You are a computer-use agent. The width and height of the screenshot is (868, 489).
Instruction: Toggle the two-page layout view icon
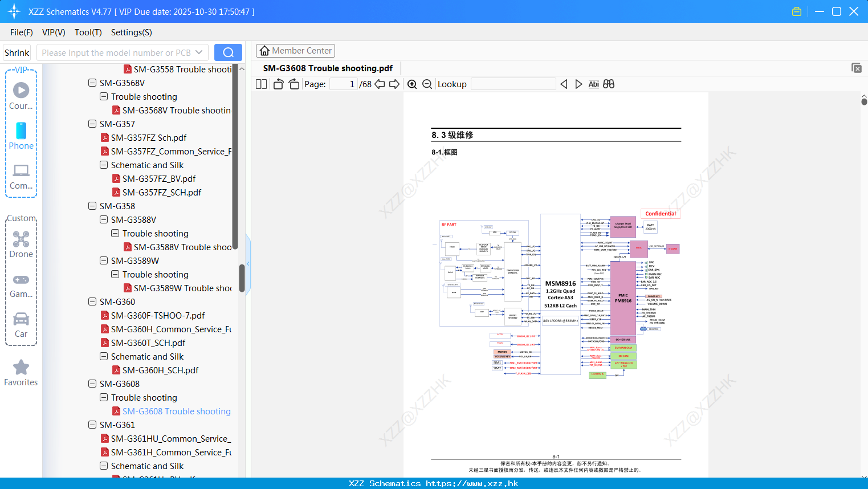[261, 84]
